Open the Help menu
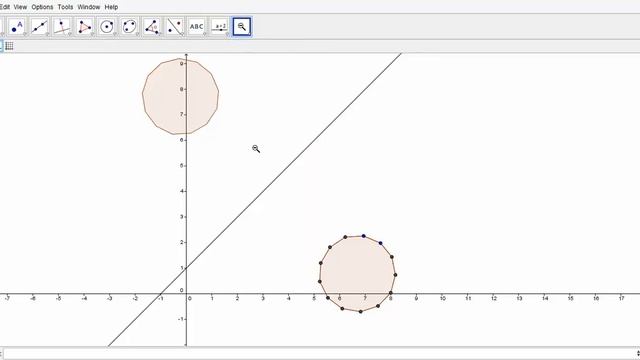This screenshot has height=360, width=640. 111,7
